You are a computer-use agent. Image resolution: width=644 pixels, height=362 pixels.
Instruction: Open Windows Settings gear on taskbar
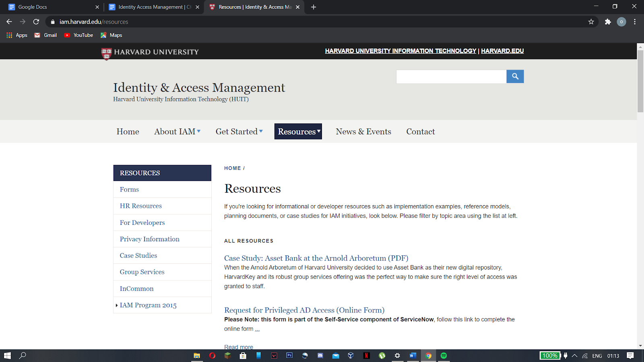[397, 356]
